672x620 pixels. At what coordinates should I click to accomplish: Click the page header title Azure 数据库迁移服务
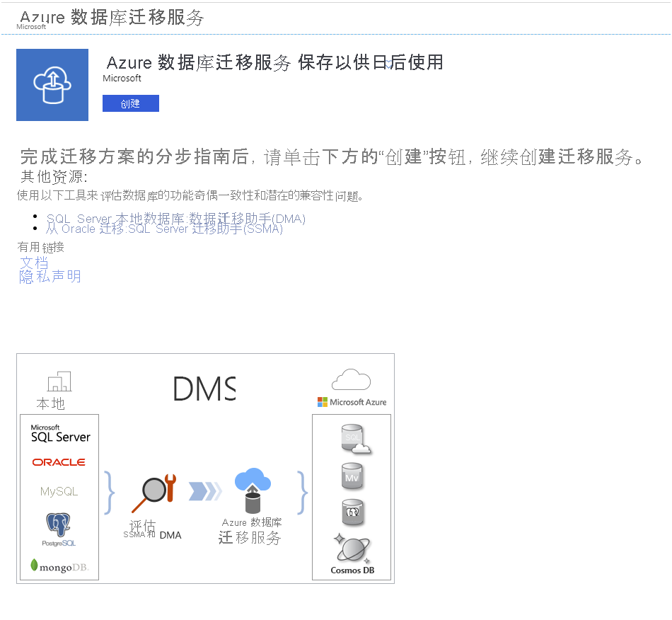tap(112, 18)
